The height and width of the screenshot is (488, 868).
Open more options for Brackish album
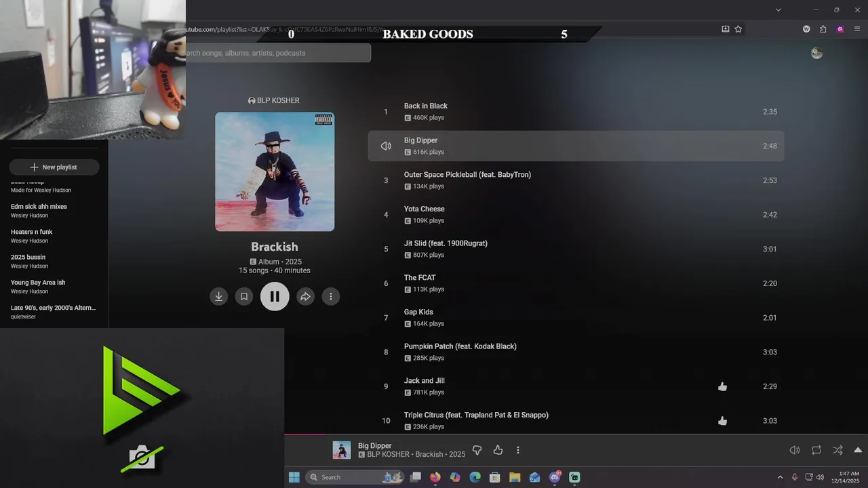pos(331,296)
